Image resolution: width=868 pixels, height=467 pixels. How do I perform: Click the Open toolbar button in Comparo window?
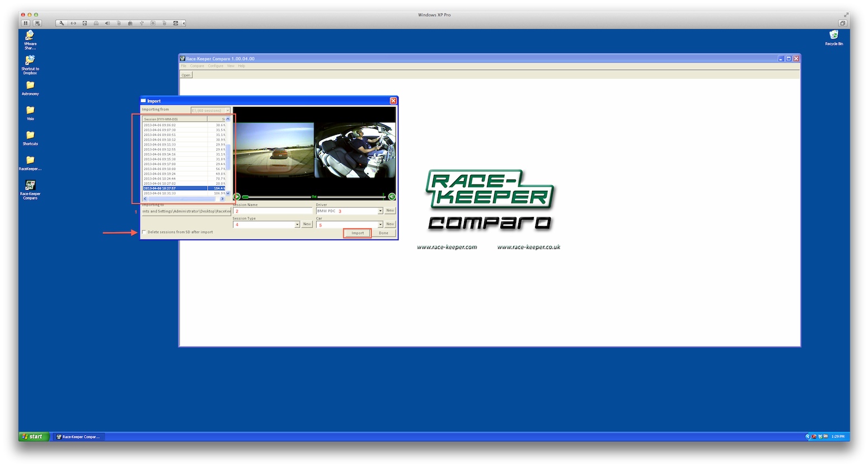pos(186,75)
